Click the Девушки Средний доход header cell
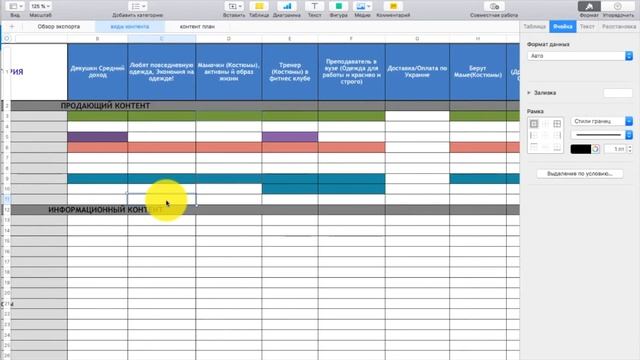 97,72
